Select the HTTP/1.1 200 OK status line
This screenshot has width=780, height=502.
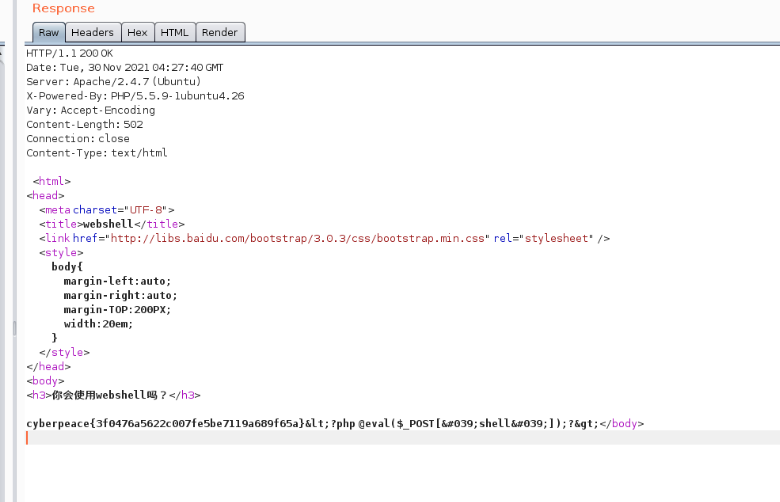(x=70, y=53)
